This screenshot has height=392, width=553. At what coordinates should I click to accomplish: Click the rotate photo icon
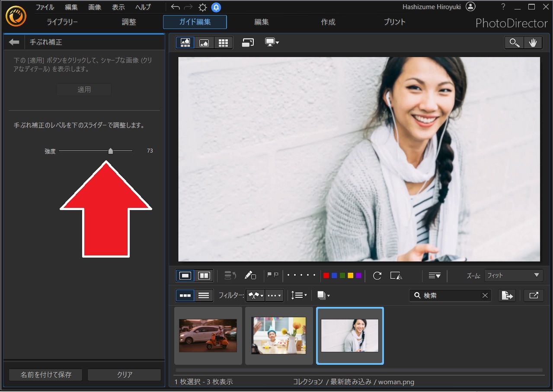377,276
